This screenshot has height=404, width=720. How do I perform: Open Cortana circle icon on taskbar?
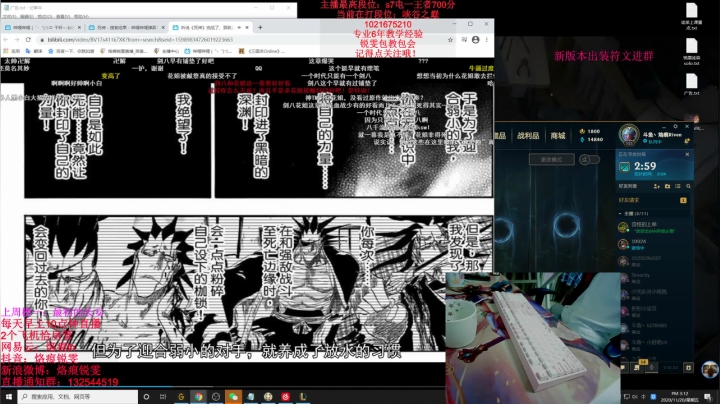pos(146,397)
